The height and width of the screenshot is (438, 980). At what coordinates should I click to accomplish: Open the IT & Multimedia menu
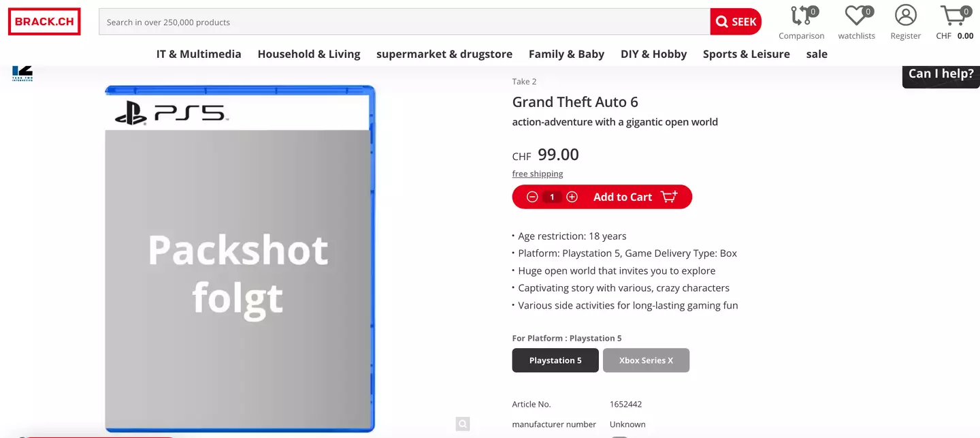[199, 54]
